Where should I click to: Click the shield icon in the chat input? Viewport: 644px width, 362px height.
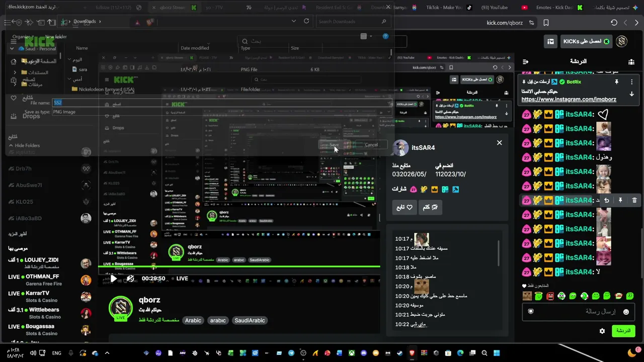point(530,312)
